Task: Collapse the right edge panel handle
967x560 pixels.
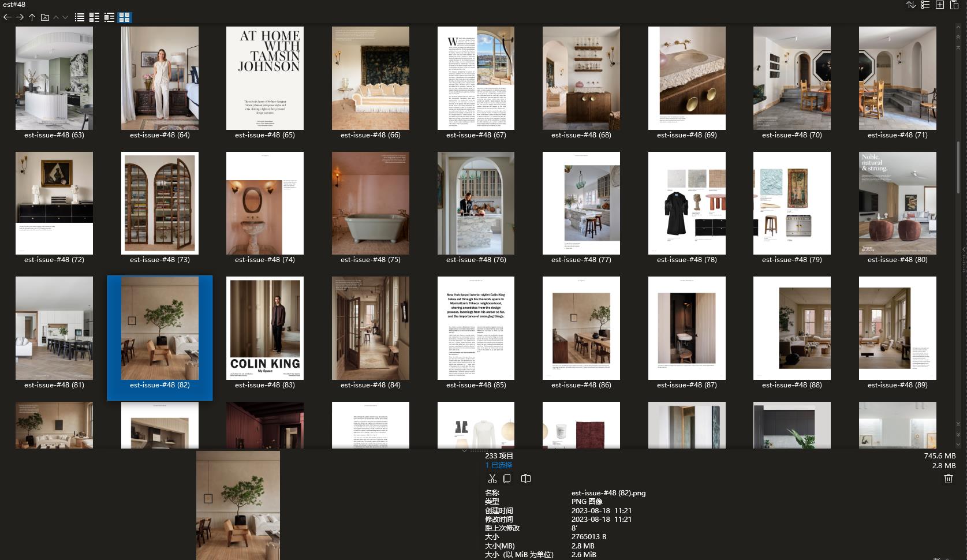Action: point(962,250)
